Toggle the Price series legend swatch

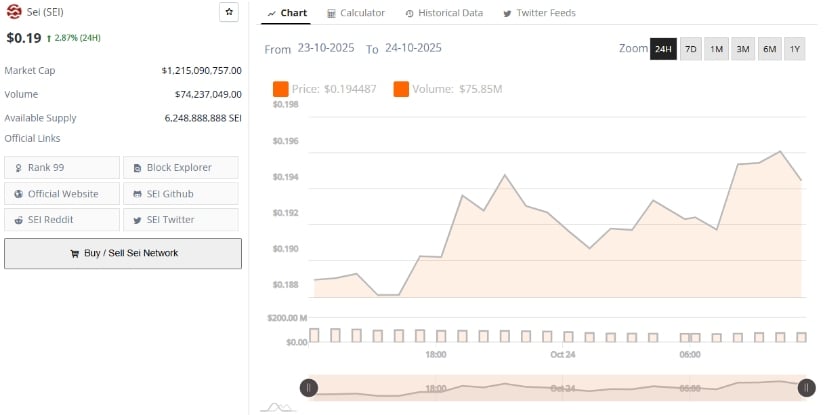pos(280,90)
